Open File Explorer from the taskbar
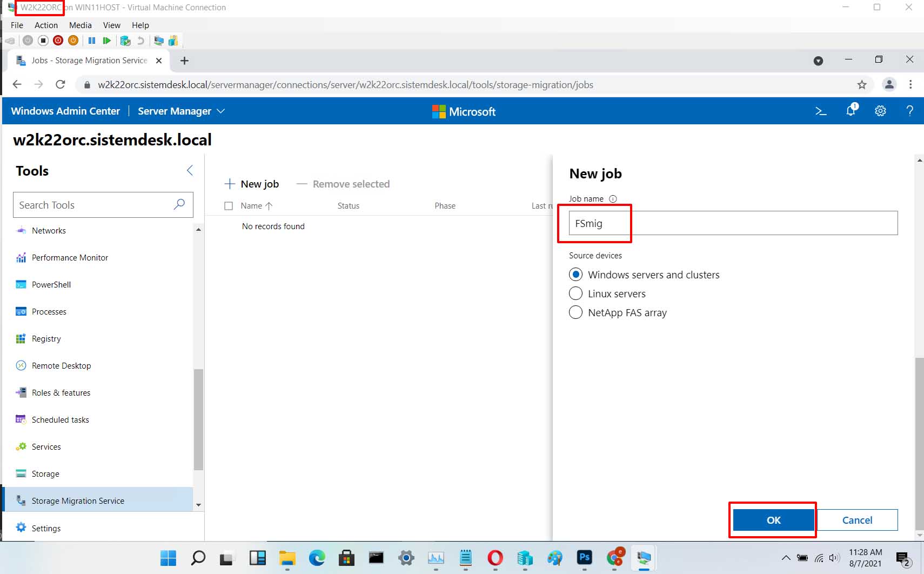 pos(287,558)
